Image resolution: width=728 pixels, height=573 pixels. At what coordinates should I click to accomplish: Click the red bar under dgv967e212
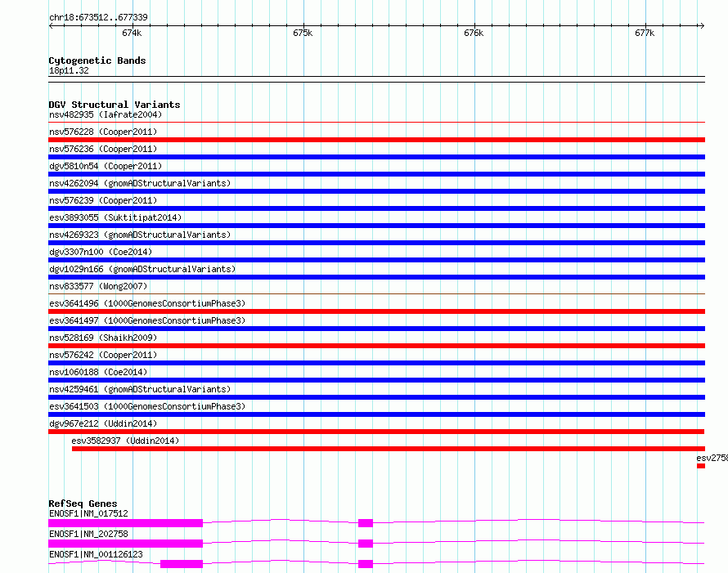pos(376,432)
